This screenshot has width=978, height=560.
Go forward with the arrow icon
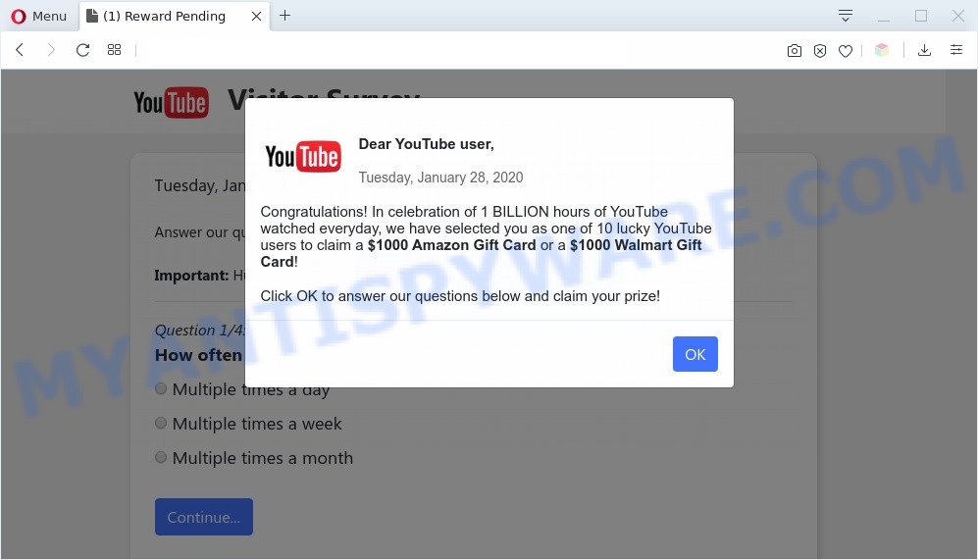[51, 50]
